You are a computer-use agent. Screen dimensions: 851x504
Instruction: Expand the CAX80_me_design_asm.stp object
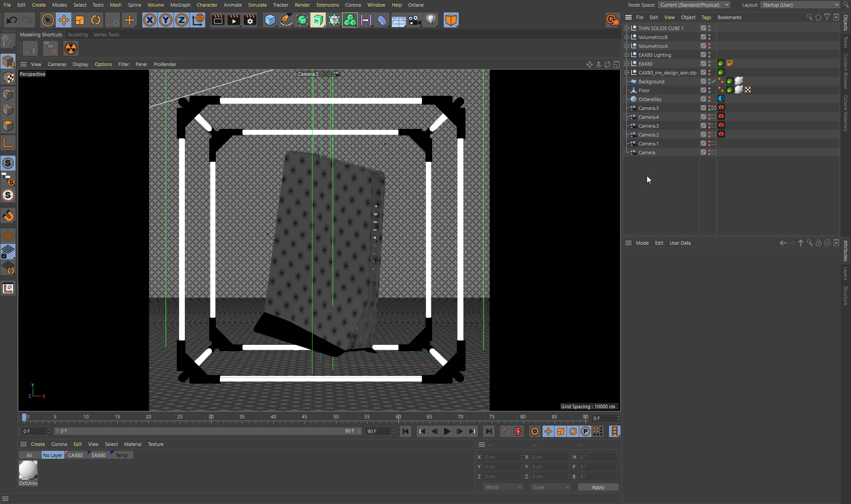tap(627, 72)
